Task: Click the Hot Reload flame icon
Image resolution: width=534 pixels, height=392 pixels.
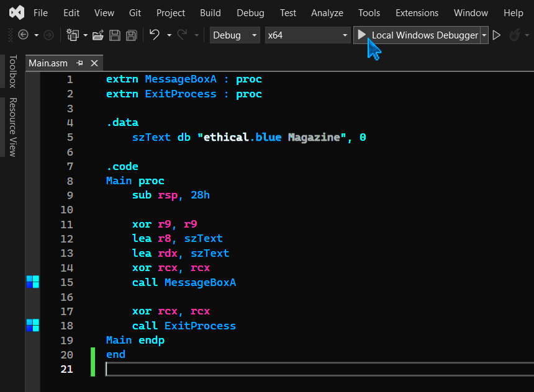Action: 515,35
